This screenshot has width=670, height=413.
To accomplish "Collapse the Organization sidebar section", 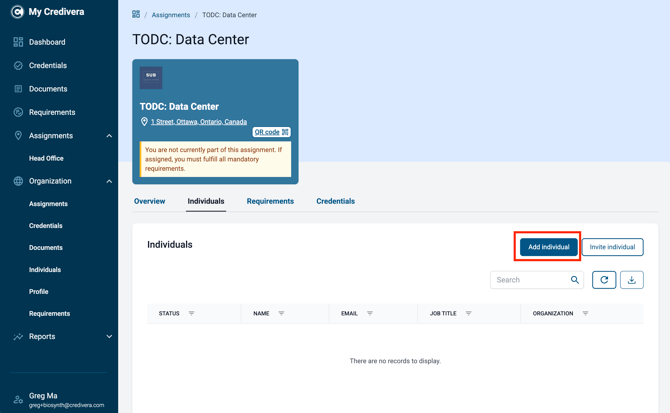I will (109, 181).
